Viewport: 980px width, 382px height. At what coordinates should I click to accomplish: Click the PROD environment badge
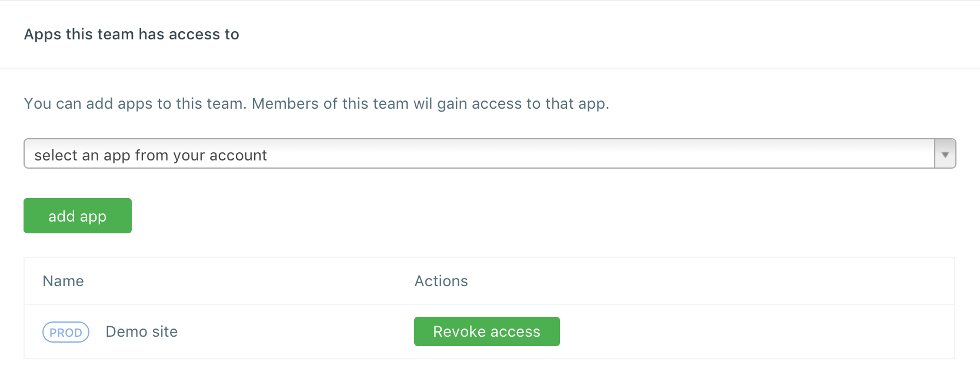pos(66,332)
